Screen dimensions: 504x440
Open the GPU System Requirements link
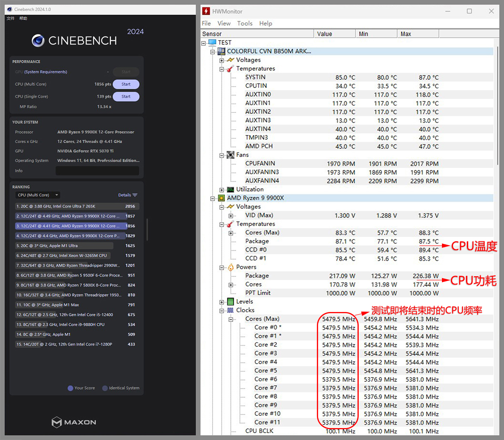point(46,72)
